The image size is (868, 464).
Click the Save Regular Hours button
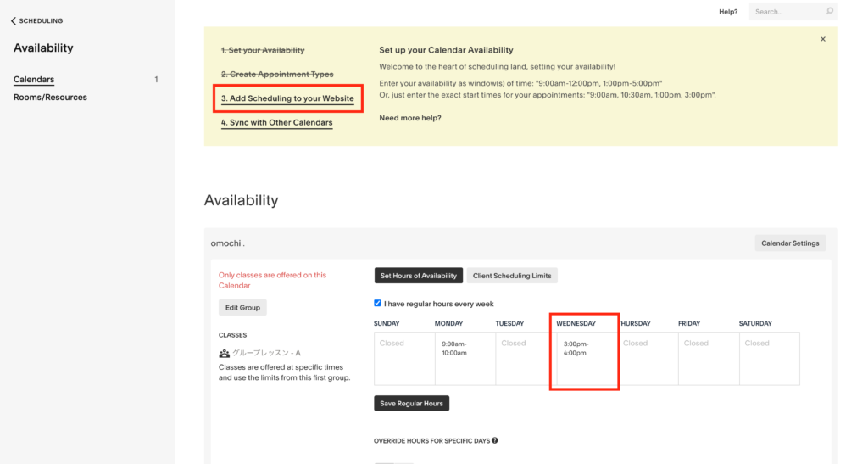click(x=411, y=404)
